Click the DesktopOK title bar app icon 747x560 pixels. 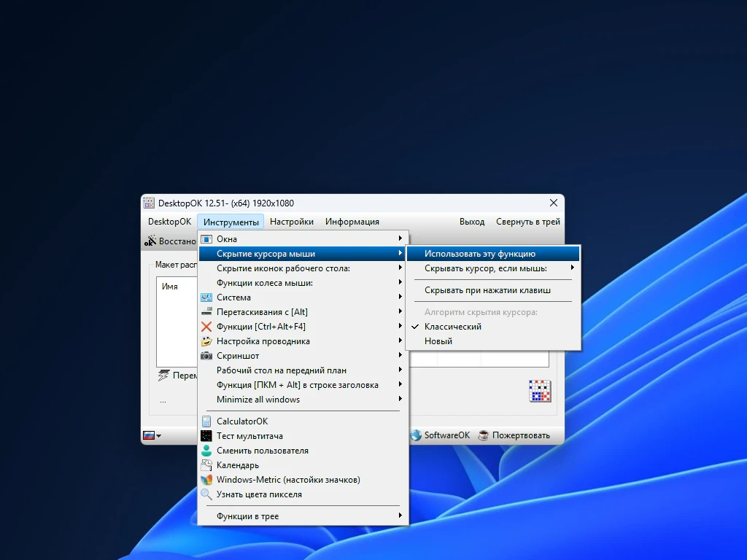149,203
